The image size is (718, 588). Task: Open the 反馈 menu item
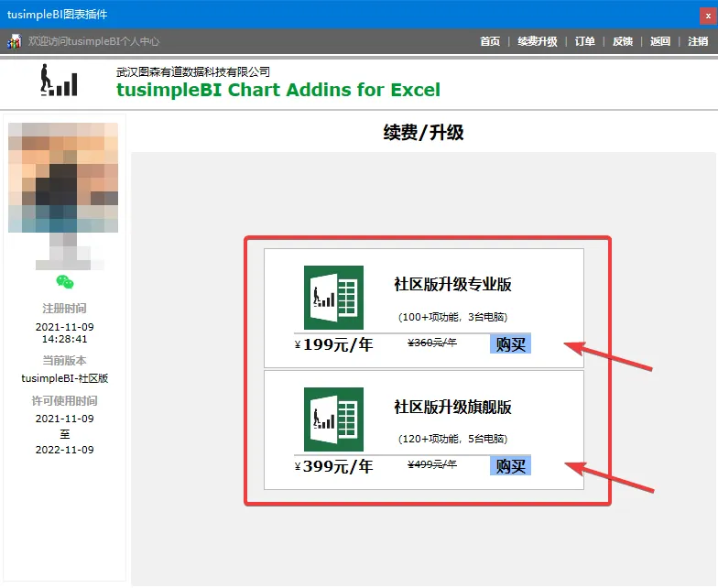(623, 42)
